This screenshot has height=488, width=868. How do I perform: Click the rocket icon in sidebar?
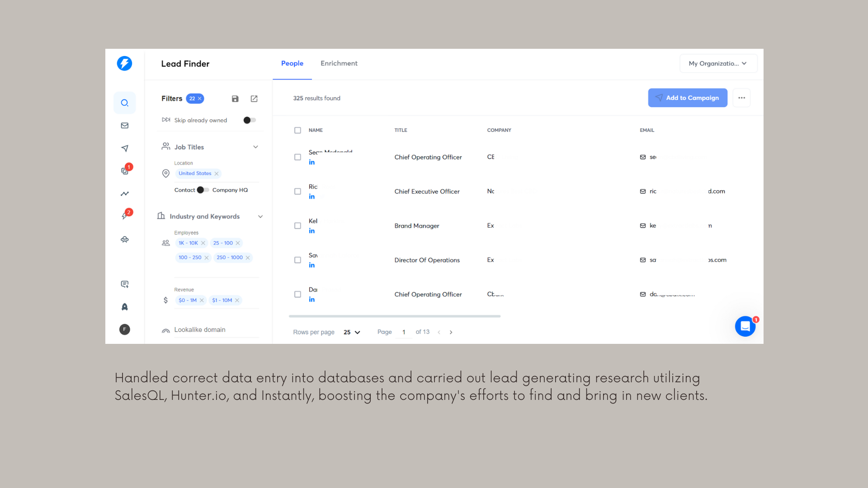124,307
